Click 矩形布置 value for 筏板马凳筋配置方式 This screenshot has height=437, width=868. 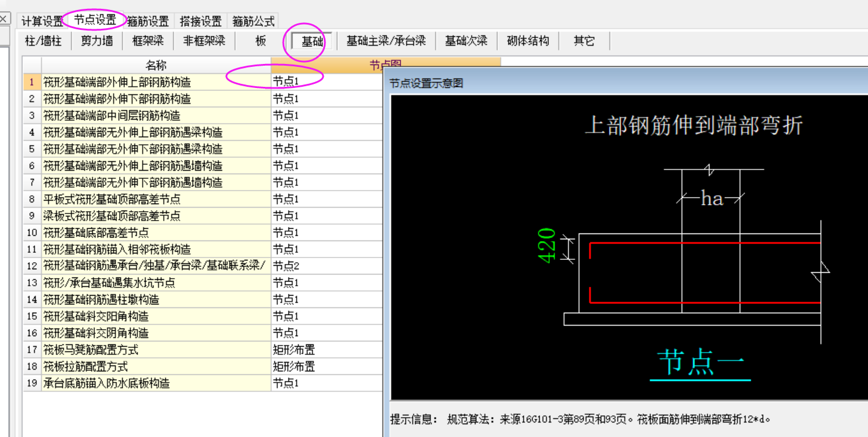pyautogui.click(x=294, y=350)
